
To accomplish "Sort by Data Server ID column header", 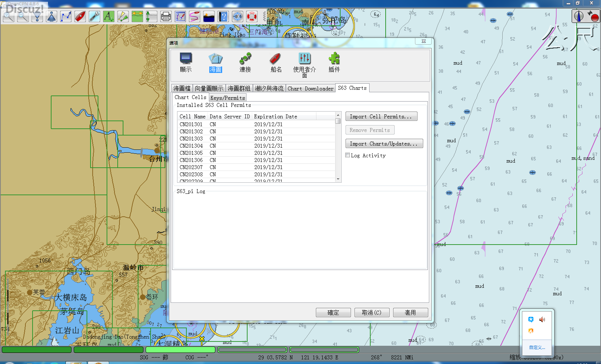I will (230, 116).
